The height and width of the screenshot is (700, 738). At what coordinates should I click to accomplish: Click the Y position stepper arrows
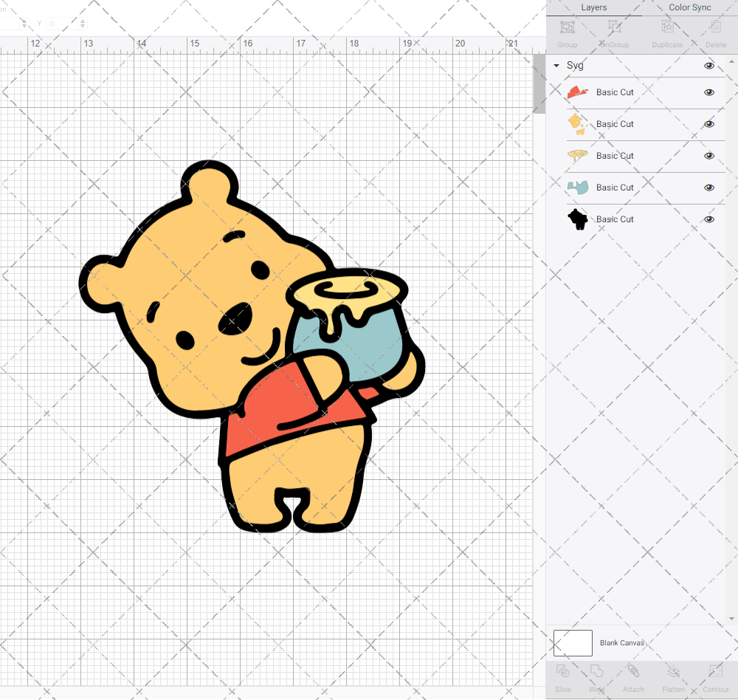83,24
